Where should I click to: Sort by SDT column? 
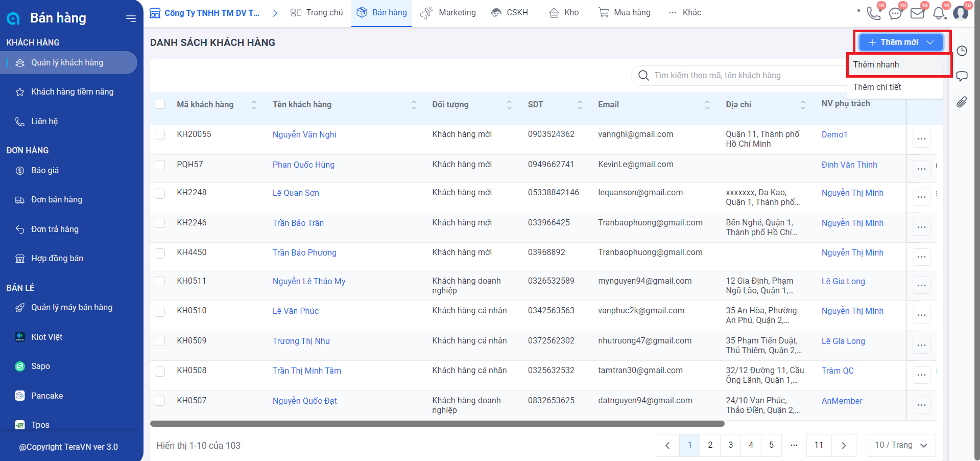[x=580, y=105]
